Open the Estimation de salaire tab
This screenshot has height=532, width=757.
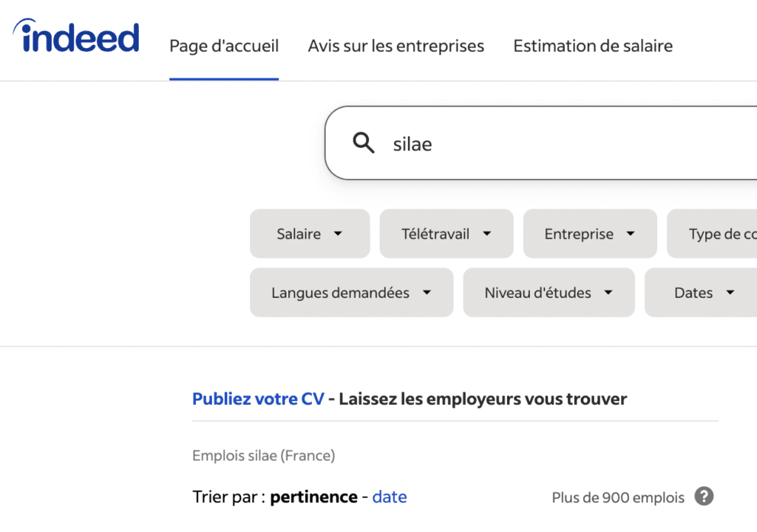(592, 46)
